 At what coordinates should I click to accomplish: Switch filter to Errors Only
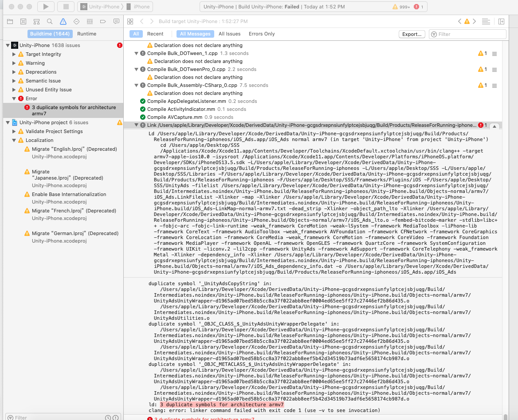[x=261, y=34]
